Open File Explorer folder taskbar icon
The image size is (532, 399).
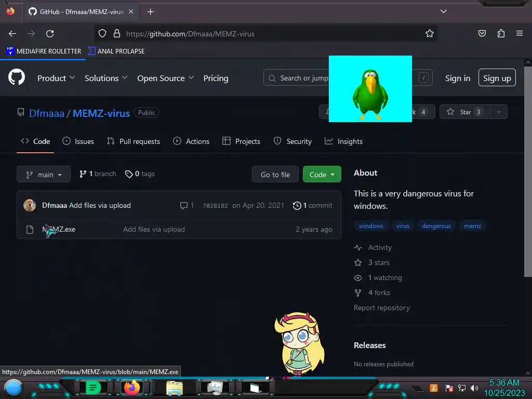(175, 388)
